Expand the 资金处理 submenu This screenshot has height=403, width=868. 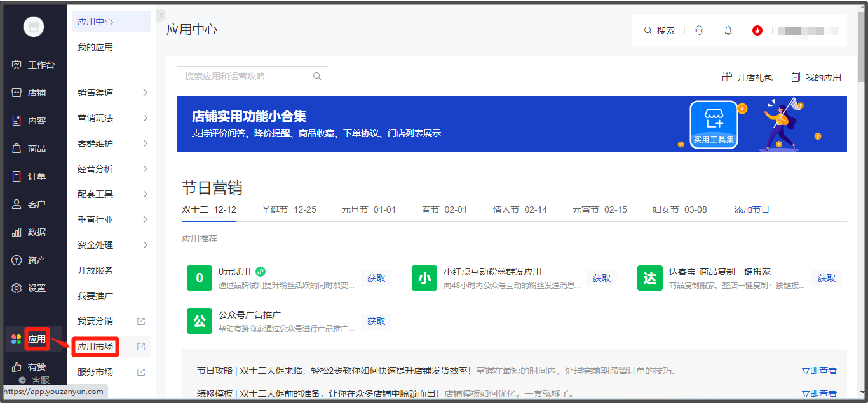(x=145, y=245)
